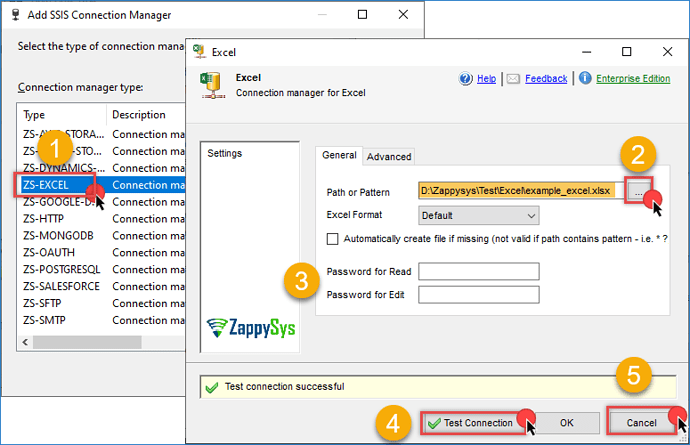
Task: Click the Password for Read field
Action: pos(479,272)
